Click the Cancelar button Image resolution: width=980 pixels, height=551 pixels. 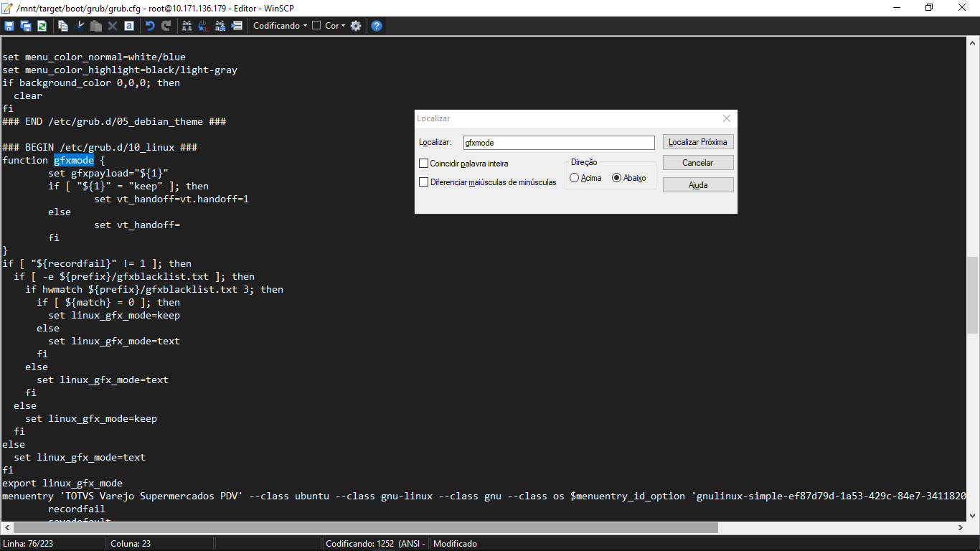698,163
